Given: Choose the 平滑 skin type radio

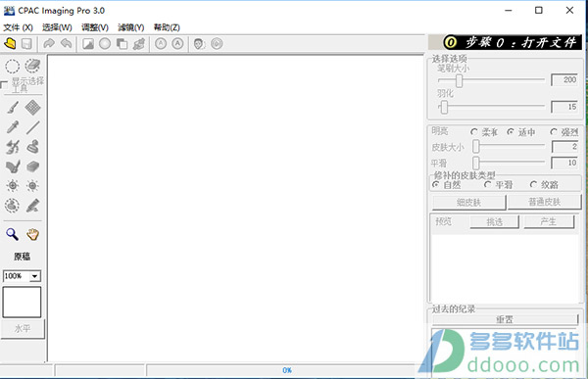Looking at the screenshot, I should (487, 184).
